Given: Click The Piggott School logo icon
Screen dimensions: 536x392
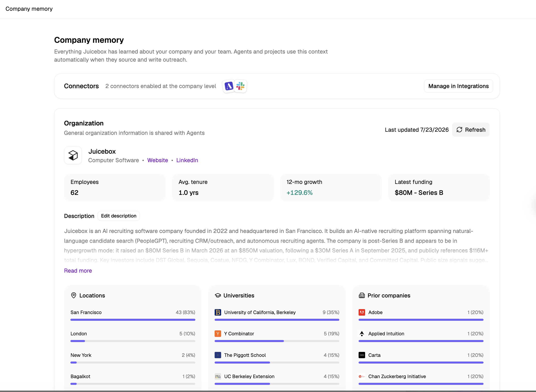Looking at the screenshot, I should 218,355.
